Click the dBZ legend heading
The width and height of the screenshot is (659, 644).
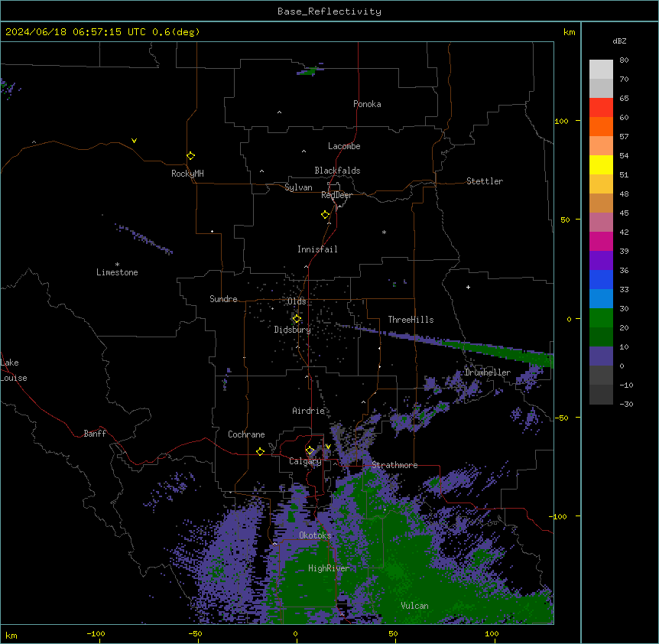pos(619,41)
